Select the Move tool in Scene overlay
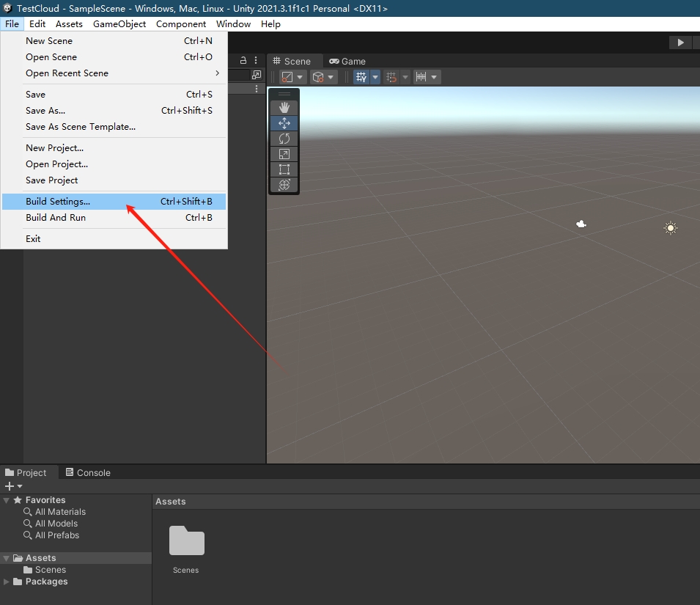The image size is (700, 605). click(284, 123)
